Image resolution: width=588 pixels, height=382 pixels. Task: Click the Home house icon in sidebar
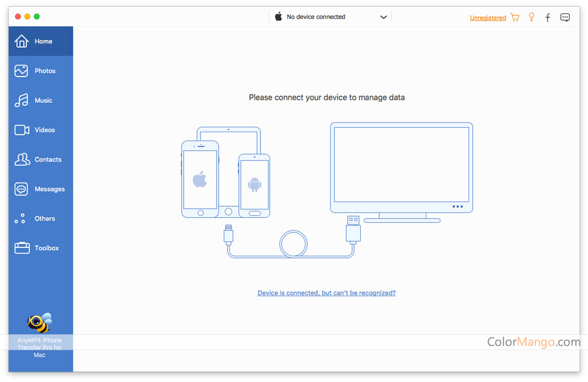click(21, 42)
